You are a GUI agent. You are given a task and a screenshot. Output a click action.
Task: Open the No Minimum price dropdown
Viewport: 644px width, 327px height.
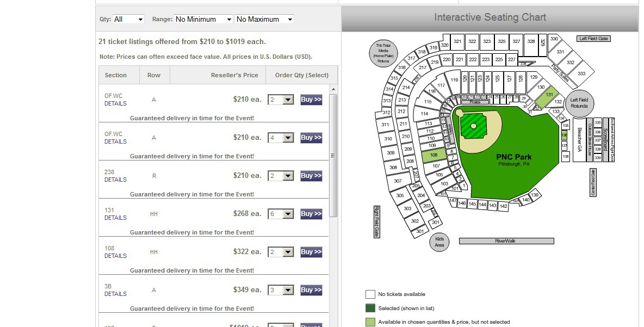coord(203,19)
